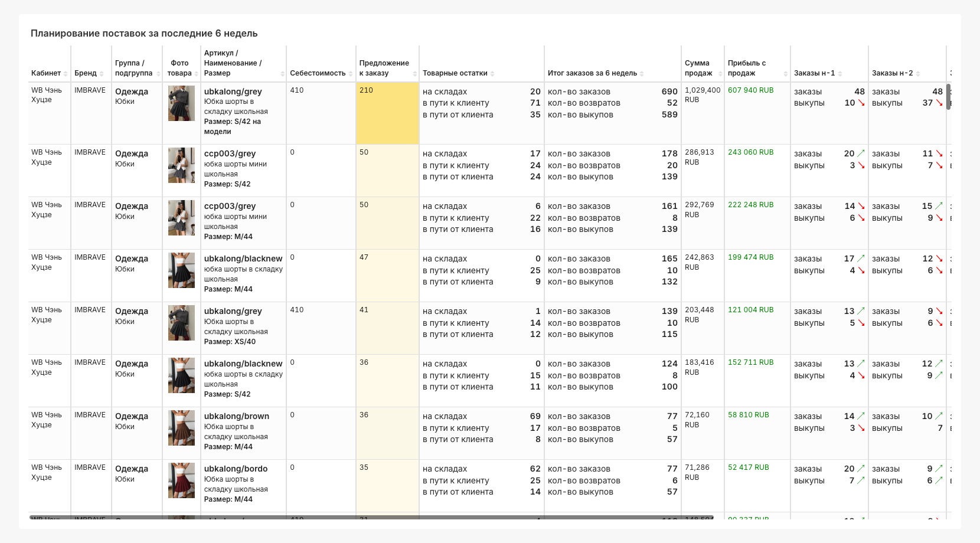The height and width of the screenshot is (543, 980).
Task: Sort by Сумма продаж column icon
Action: [720, 74]
